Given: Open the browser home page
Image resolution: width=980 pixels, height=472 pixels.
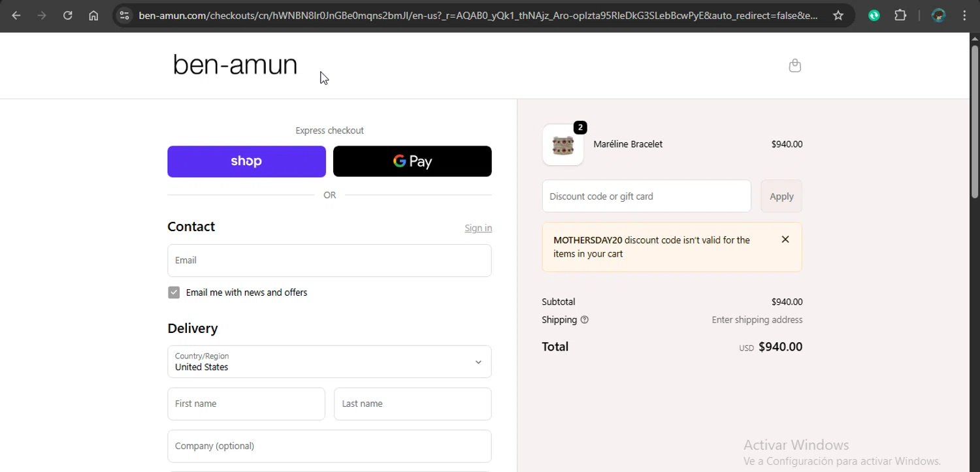Looking at the screenshot, I should tap(93, 16).
